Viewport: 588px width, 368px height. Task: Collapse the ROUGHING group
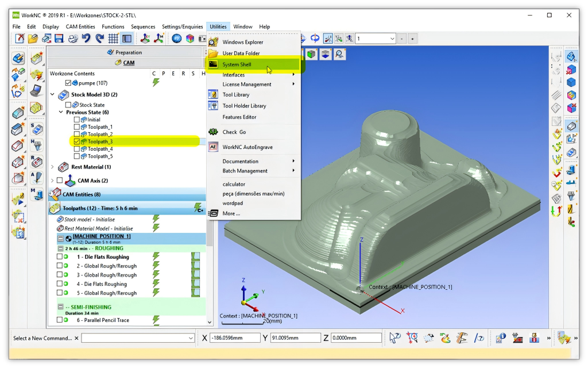60,248
